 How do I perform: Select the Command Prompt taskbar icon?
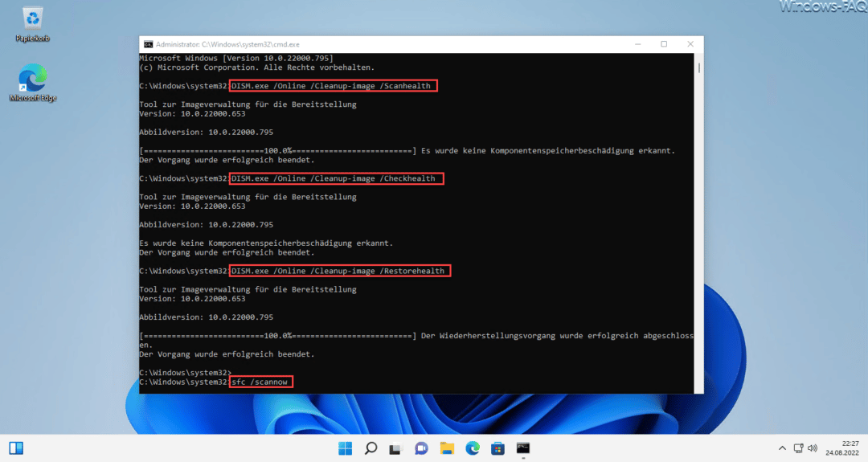(523, 448)
